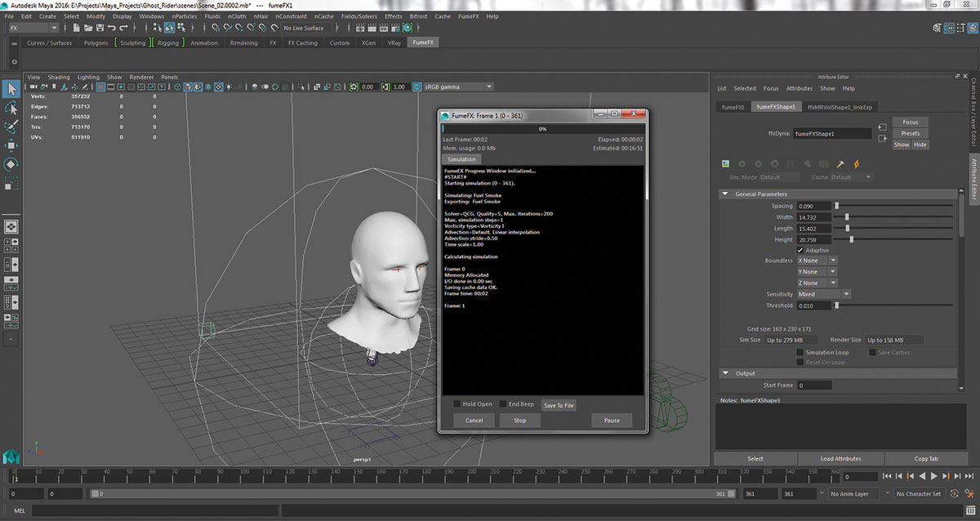Image resolution: width=980 pixels, height=521 pixels.
Task: Click the FumeFX hammer icon in Attribute Editor
Action: (x=840, y=164)
